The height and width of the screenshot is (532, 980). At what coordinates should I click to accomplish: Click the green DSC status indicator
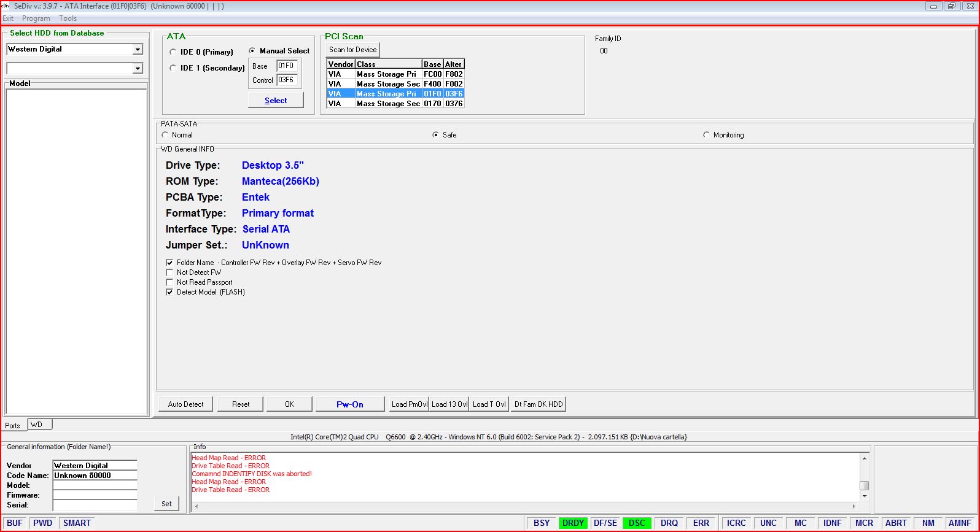pos(637,523)
